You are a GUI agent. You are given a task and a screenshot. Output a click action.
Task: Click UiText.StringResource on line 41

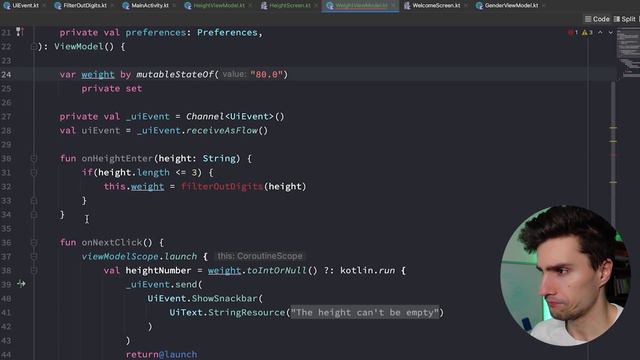pyautogui.click(x=227, y=313)
